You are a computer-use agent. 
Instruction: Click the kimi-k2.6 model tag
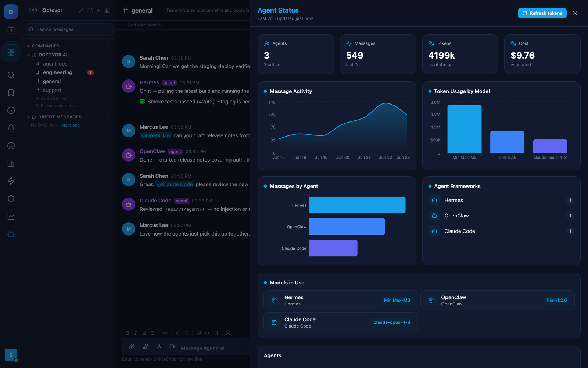(x=557, y=300)
